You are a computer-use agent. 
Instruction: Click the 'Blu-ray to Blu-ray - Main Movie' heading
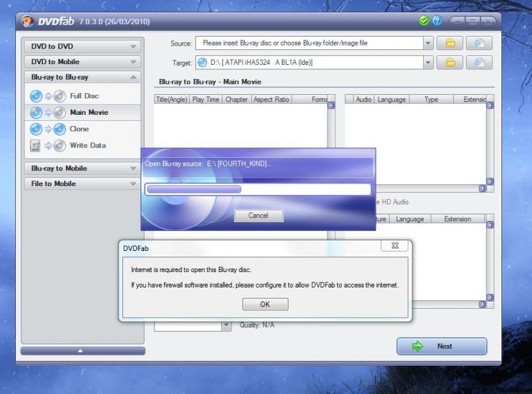210,82
